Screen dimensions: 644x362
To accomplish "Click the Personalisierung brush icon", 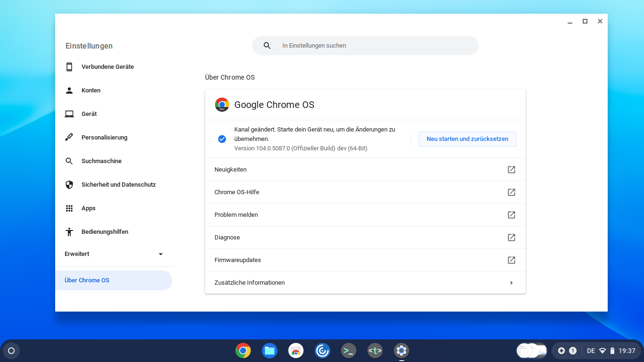I will tap(69, 138).
